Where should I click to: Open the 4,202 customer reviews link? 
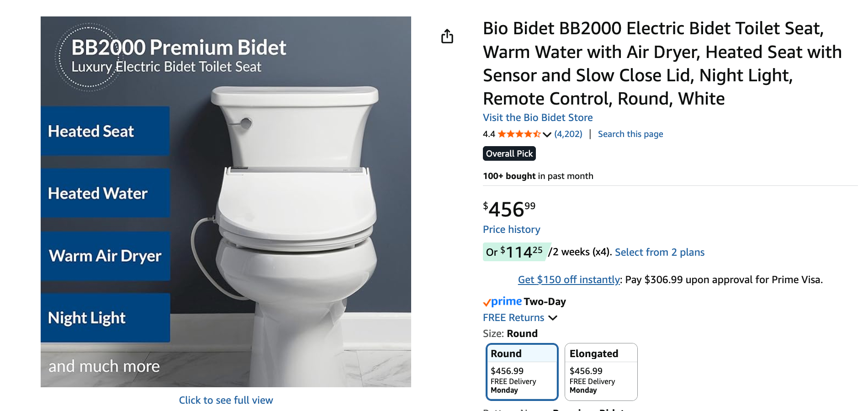click(568, 134)
